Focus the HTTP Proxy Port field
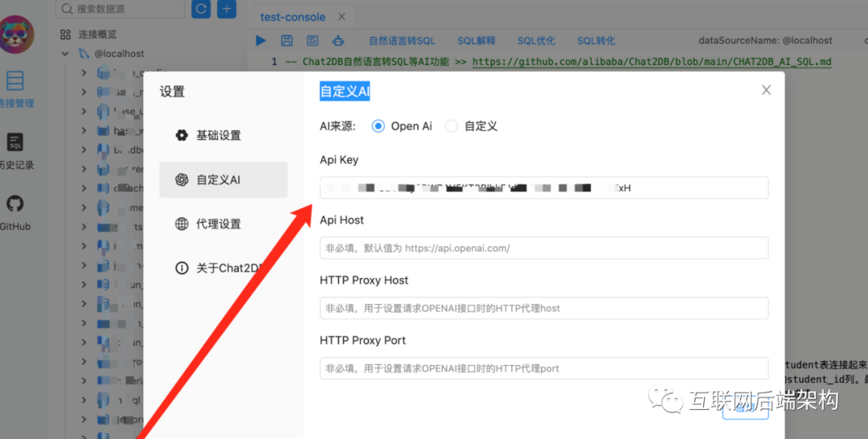Screen dimensions: 868x439 point(544,368)
